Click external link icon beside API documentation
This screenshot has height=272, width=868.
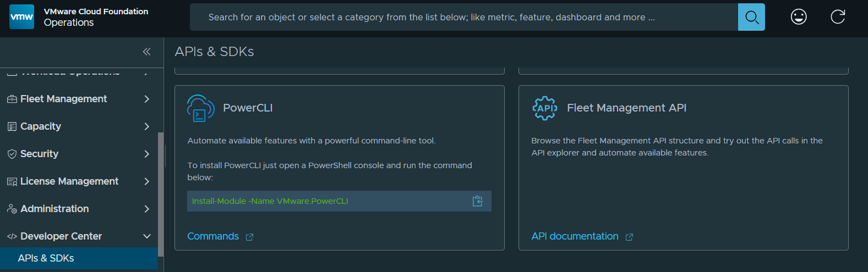coord(629,237)
